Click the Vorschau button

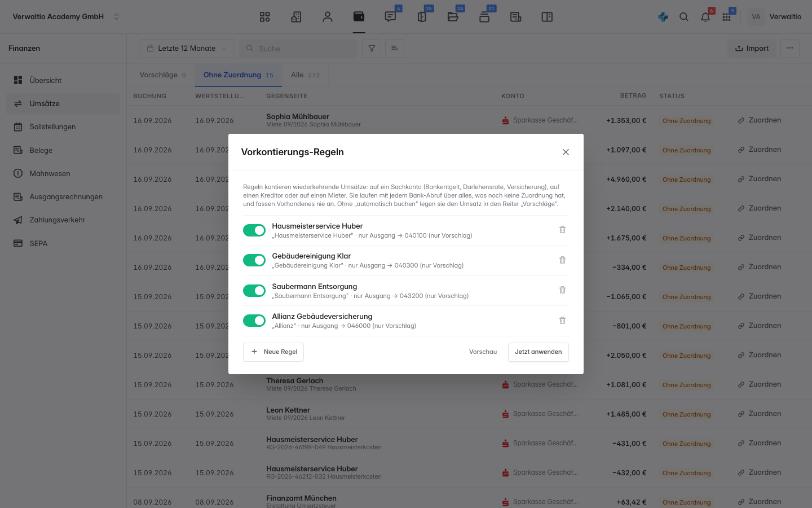coord(483,352)
